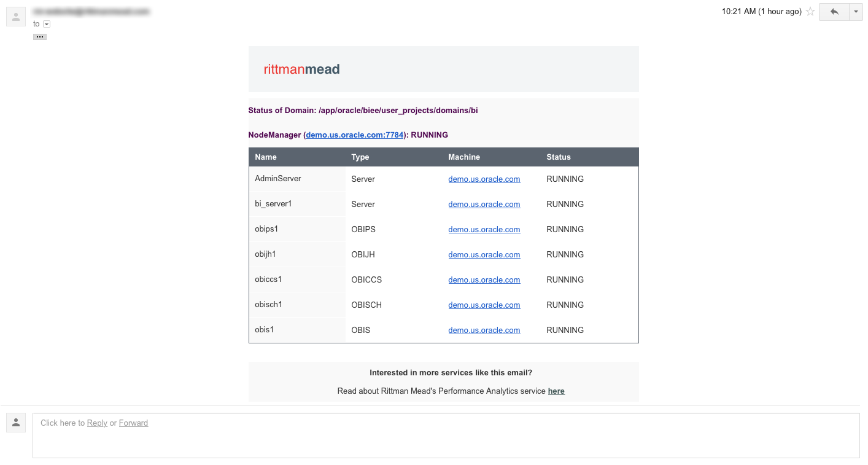868x465 pixels.
Task: Star this email message
Action: 810,11
